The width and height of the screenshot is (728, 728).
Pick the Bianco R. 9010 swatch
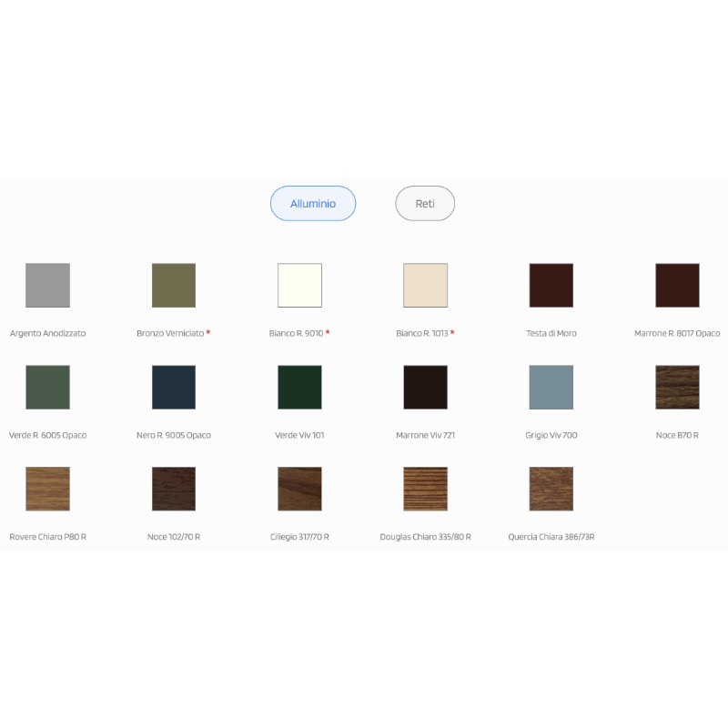pos(299,285)
